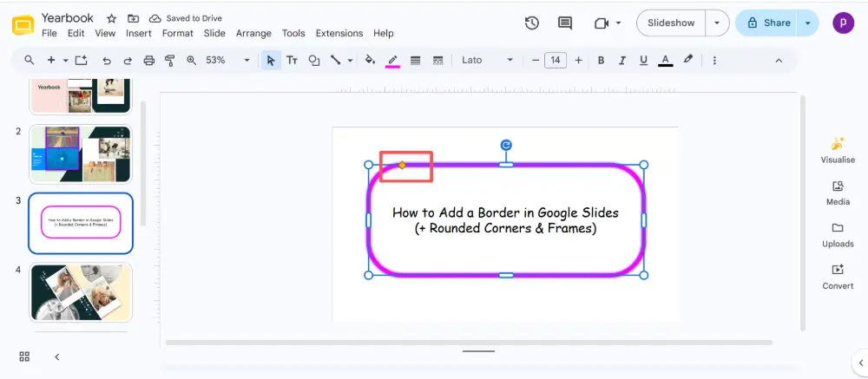
Task: Open the border dash options
Action: [437, 61]
